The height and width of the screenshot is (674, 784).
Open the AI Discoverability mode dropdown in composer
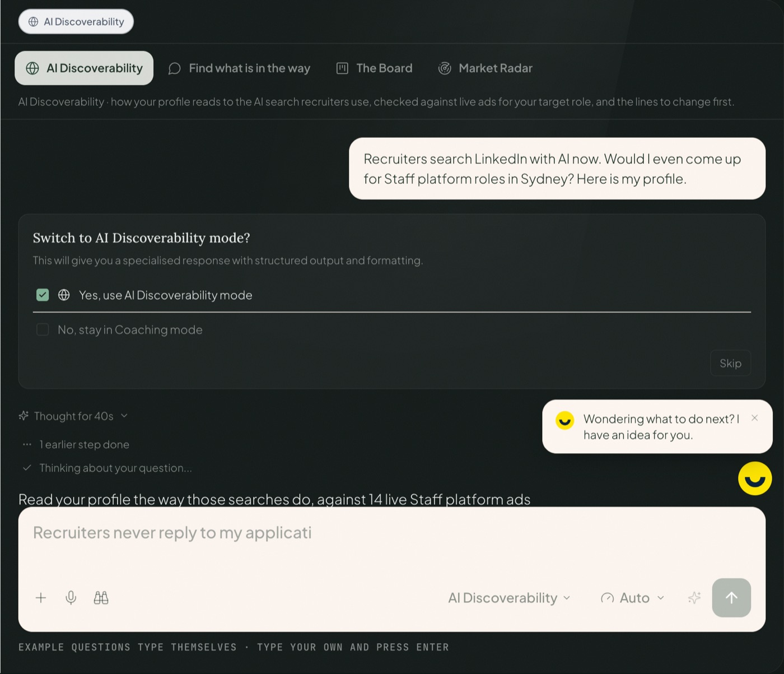coord(509,598)
